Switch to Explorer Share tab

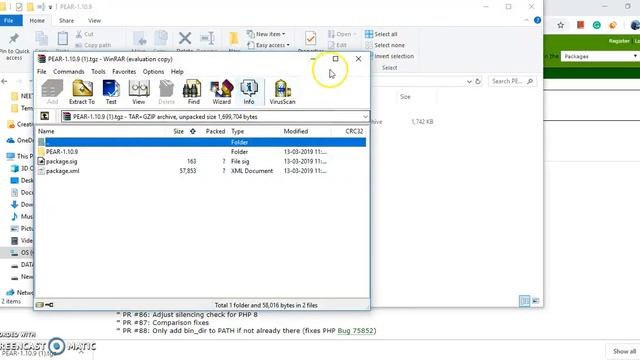click(66, 20)
